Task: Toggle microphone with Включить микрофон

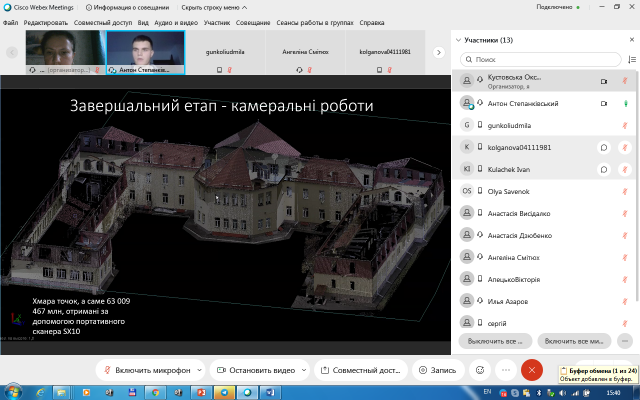Action: coord(148,369)
